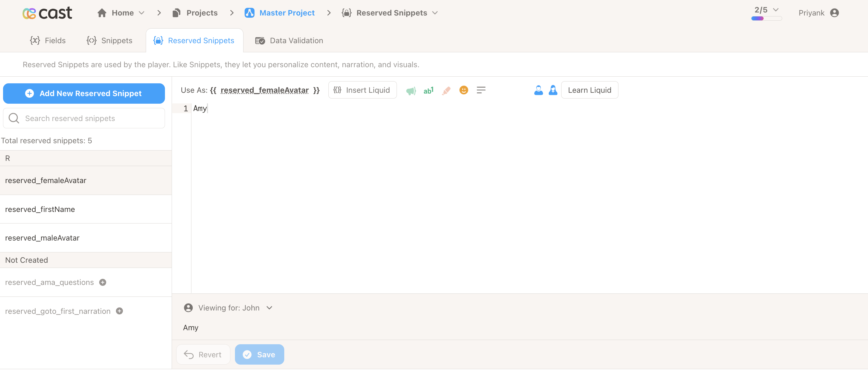Screen dimensions: 868x371
Task: Open the emoji smiley picker
Action: pos(464,90)
